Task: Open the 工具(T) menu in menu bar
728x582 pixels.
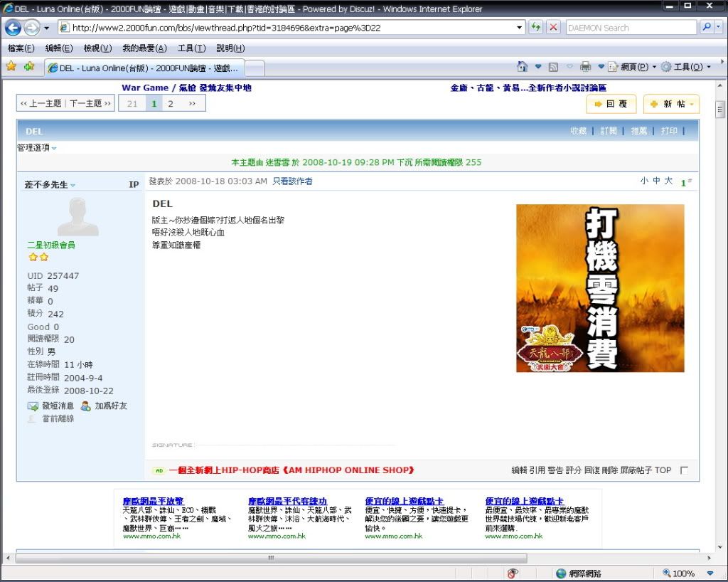Action: pos(191,48)
